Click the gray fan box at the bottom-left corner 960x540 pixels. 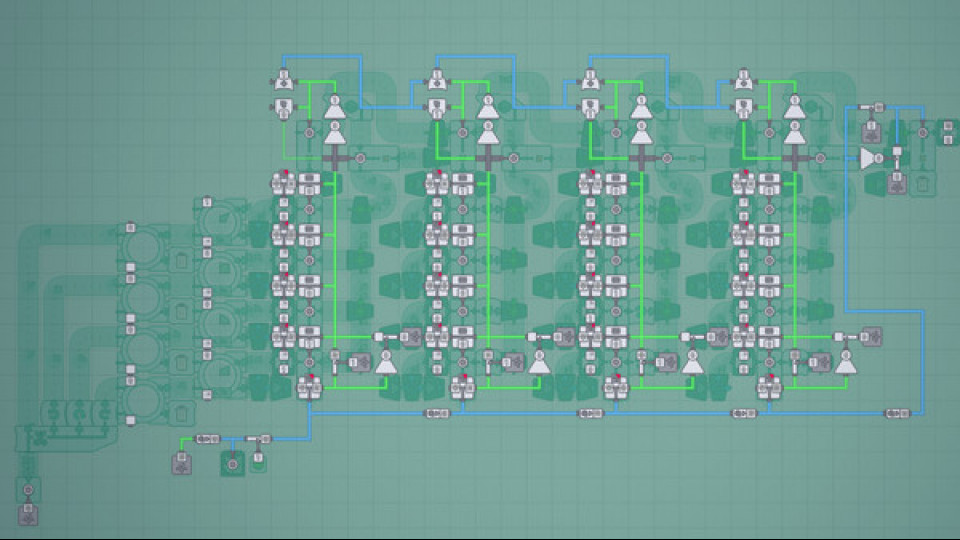pyautogui.click(x=28, y=516)
